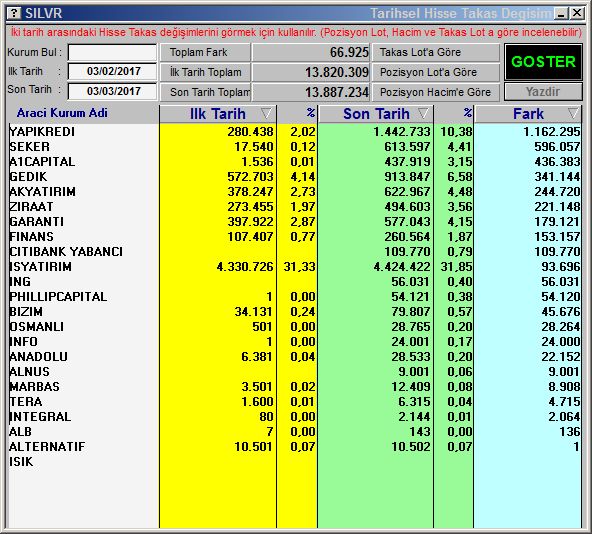Select the YAPIKREDI row
The image size is (592, 534).
tap(295, 131)
